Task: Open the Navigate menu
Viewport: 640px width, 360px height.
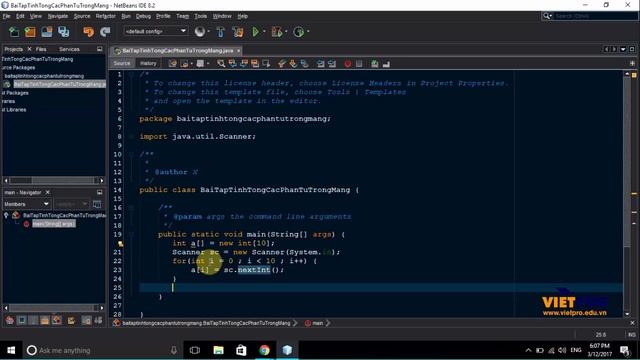Action: click(x=58, y=16)
